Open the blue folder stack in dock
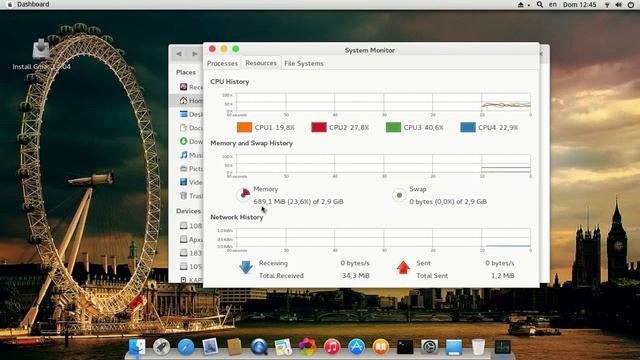This screenshot has width=640, height=360. click(454, 347)
